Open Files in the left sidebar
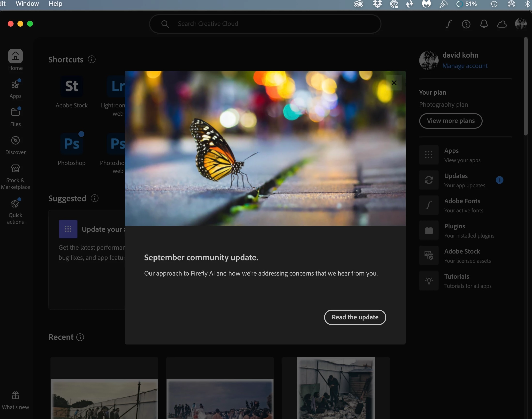The width and height of the screenshot is (532, 419). pos(15,117)
